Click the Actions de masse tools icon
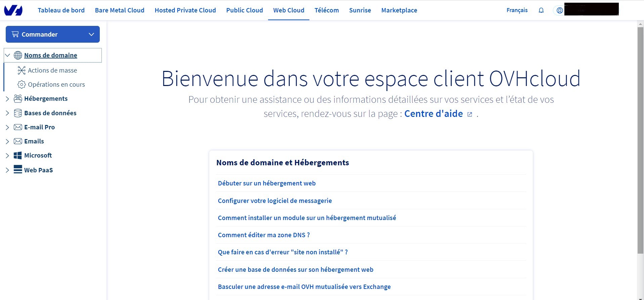Viewport: 644px width, 300px height. (22, 70)
